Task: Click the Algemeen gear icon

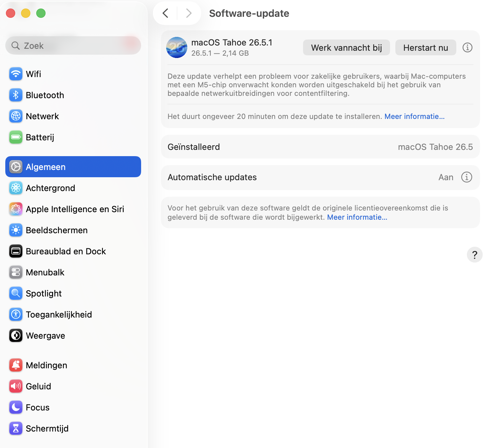Action: click(16, 167)
